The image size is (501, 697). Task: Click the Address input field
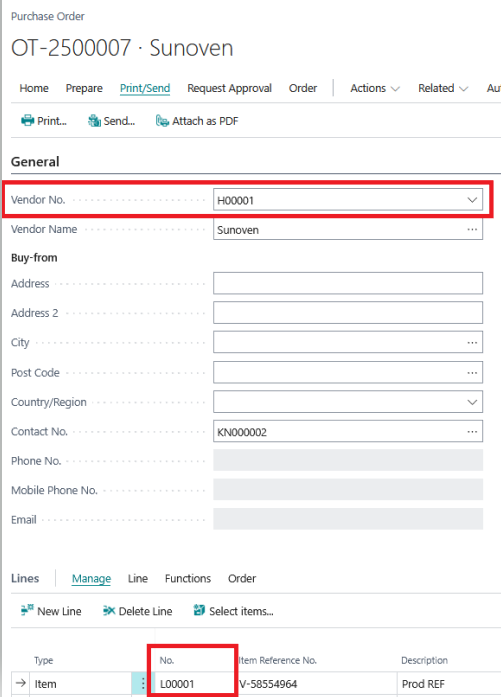point(348,283)
